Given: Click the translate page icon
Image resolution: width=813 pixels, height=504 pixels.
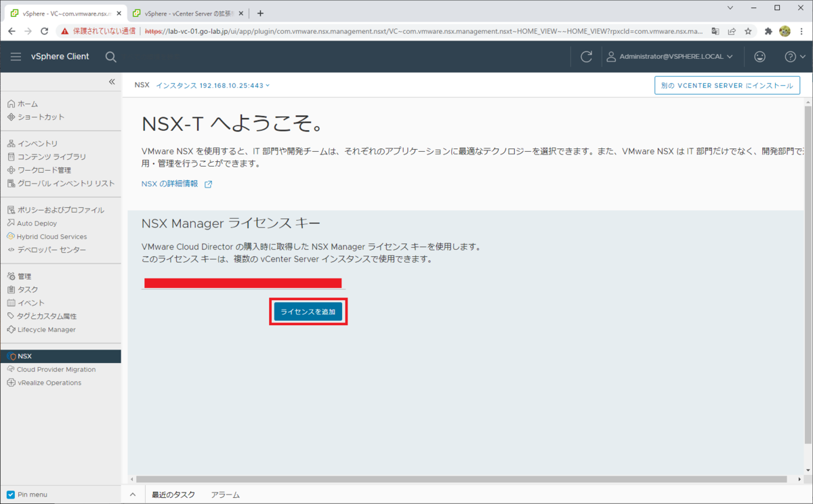Looking at the screenshot, I should (x=715, y=31).
